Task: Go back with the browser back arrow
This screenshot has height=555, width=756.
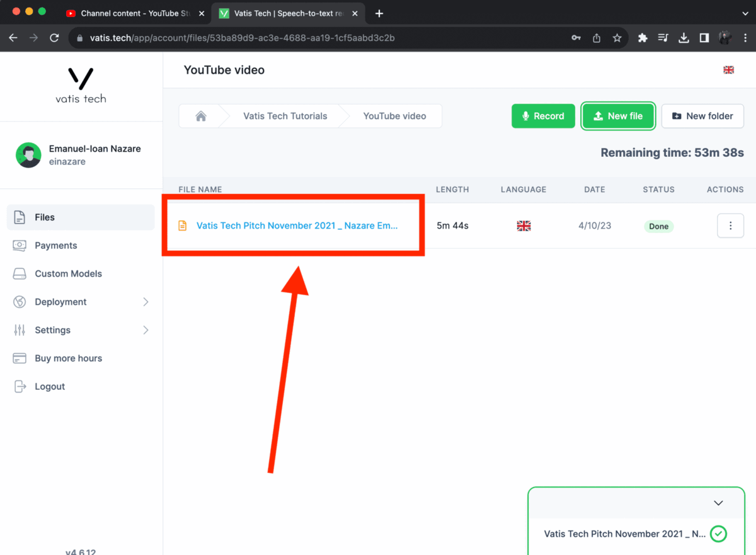Action: tap(13, 38)
